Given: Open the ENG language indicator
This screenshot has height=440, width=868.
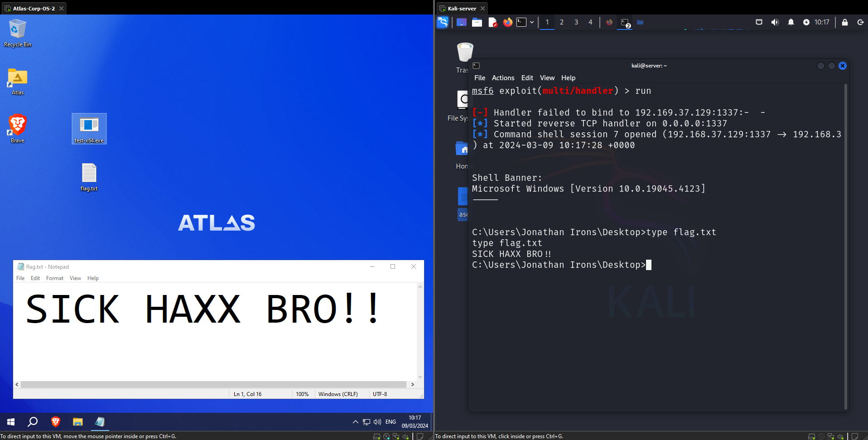Looking at the screenshot, I should [x=391, y=422].
